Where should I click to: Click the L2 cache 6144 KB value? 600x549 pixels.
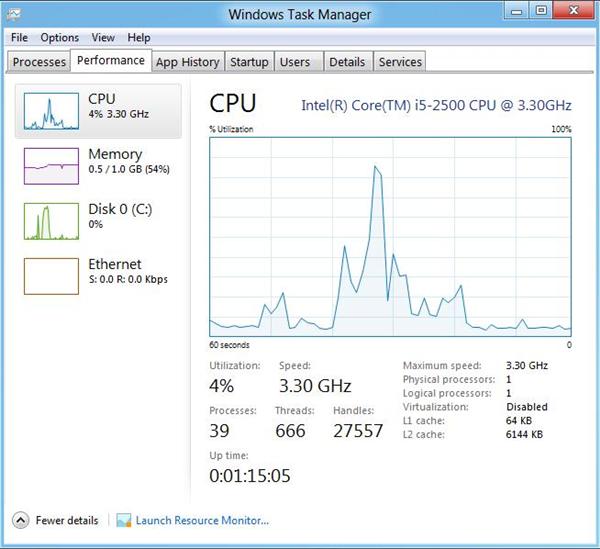524,434
